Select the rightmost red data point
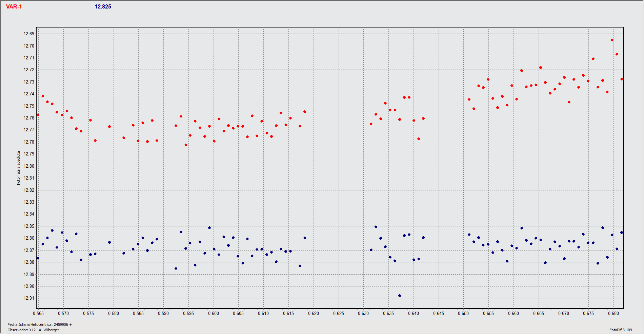 coord(622,79)
